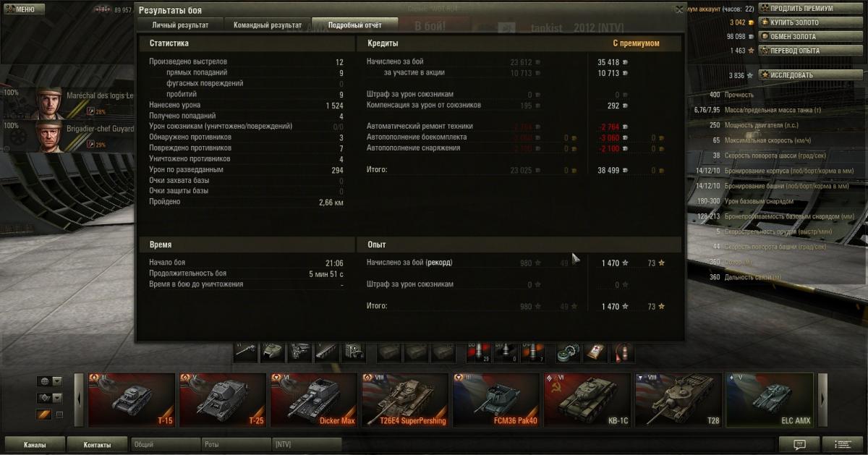Image resolution: width=868 pixels, height=455 pixels.
Task: Open the list icon next to the chat button
Action: (843, 444)
